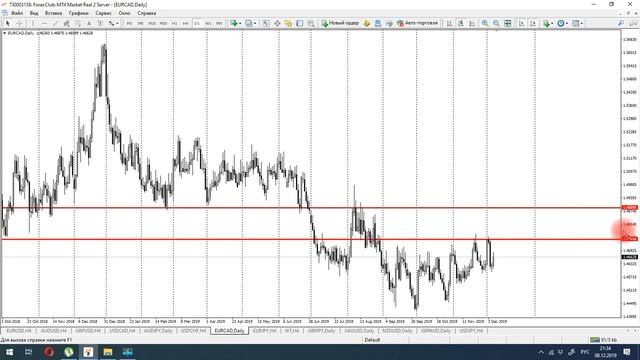Open MetaEditor gold icon
The height and width of the screenshot is (360, 640).
[x=367, y=23]
